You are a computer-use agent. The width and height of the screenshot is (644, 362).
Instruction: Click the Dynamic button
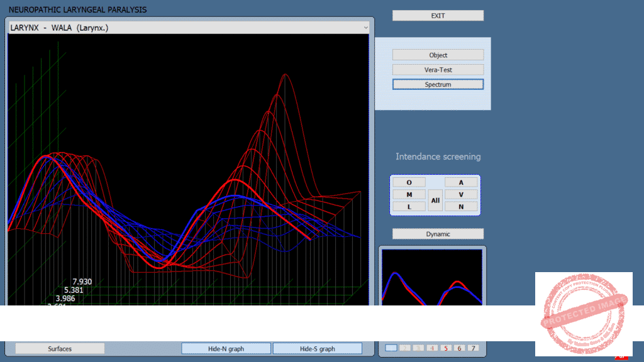point(438,234)
